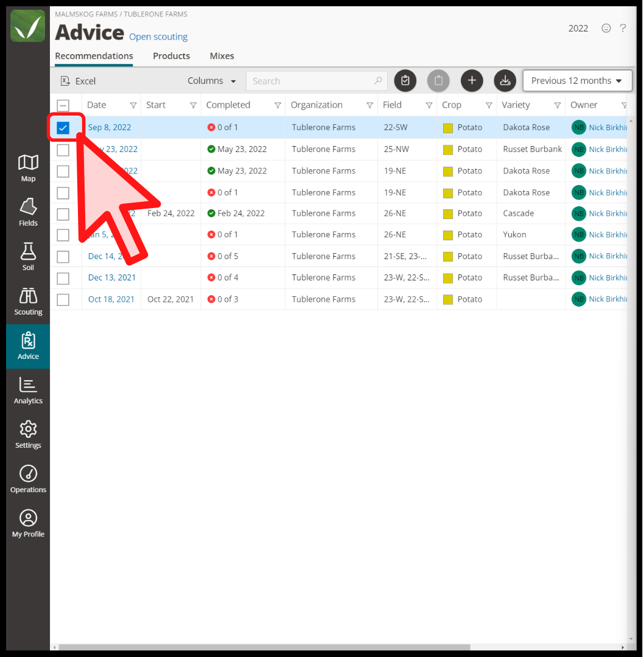Click the Open scouting link
The image size is (644, 657).
tap(158, 37)
